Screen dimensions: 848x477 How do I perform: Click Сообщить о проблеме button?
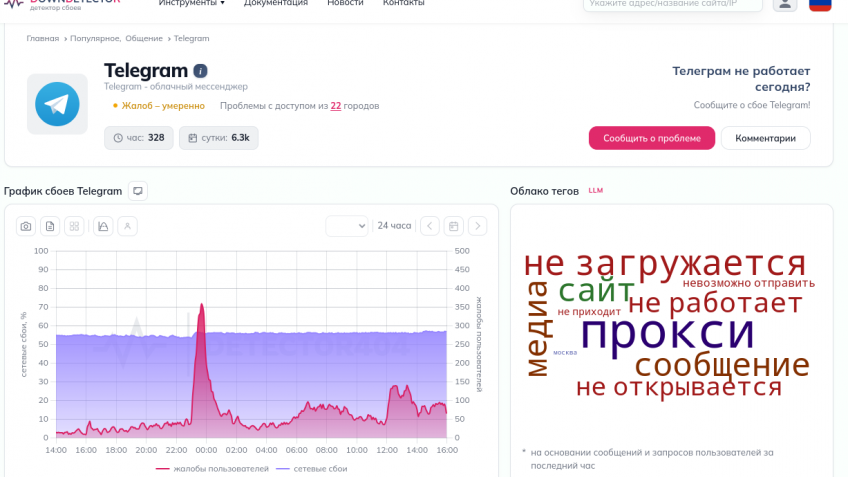point(652,138)
